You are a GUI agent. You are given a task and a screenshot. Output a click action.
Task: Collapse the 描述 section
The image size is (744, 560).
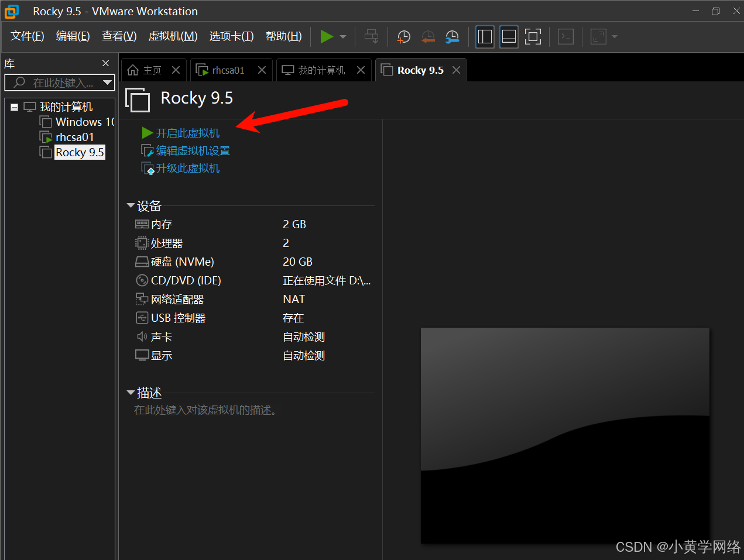point(131,393)
